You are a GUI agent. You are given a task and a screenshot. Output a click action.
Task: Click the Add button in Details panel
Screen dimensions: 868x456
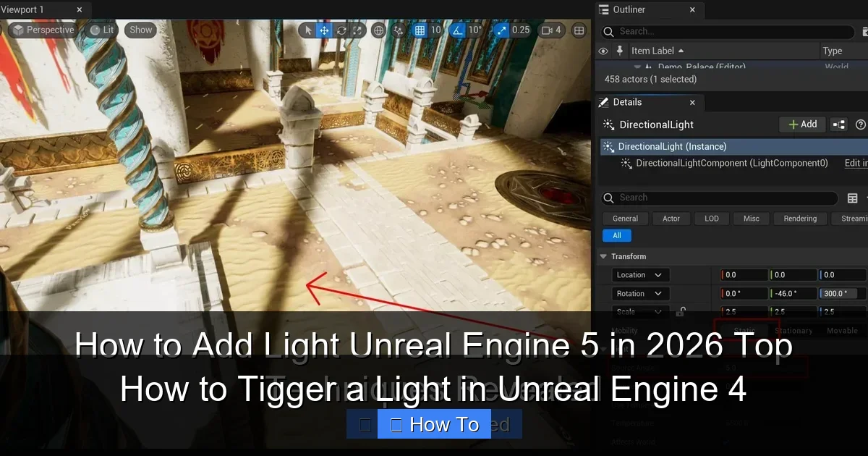[x=802, y=124]
